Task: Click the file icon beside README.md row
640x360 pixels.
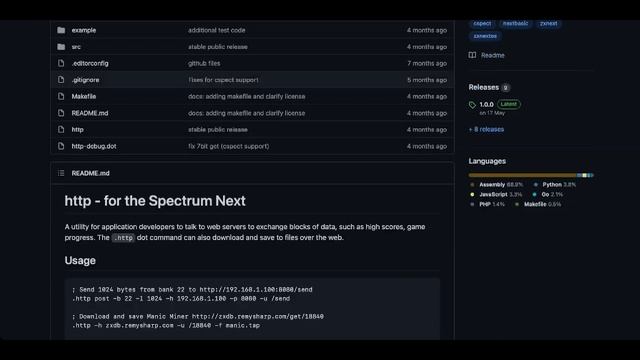Action: pyautogui.click(x=61, y=113)
